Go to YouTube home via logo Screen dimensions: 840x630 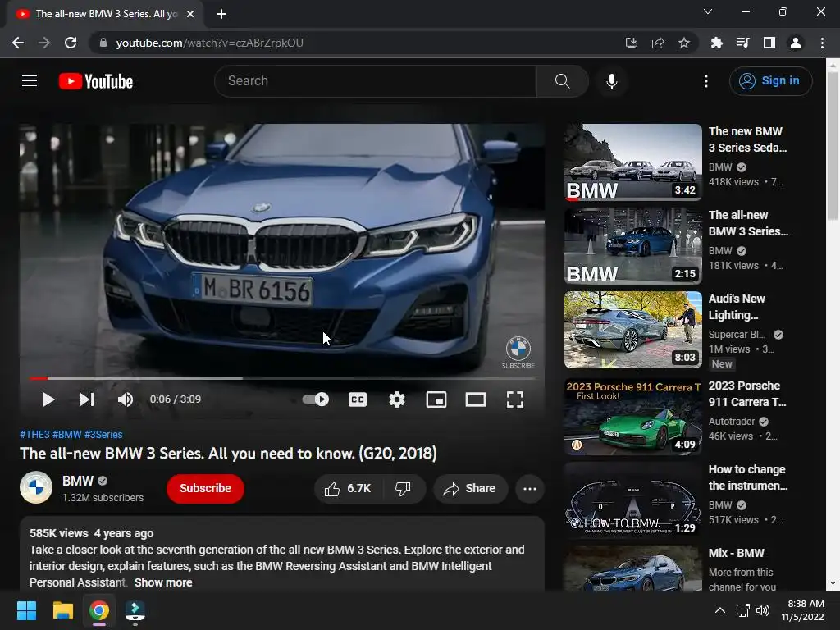coord(96,81)
